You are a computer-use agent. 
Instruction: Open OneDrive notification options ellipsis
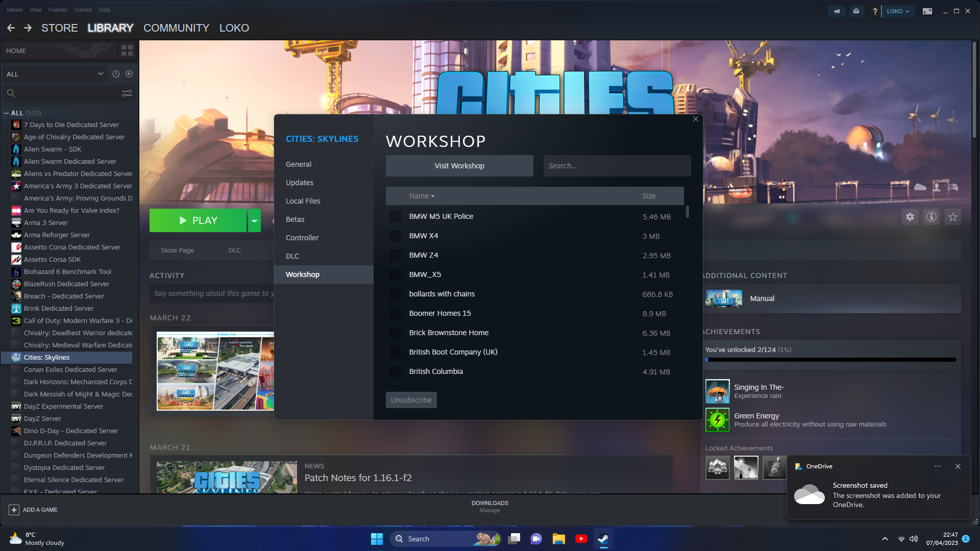[938, 466]
